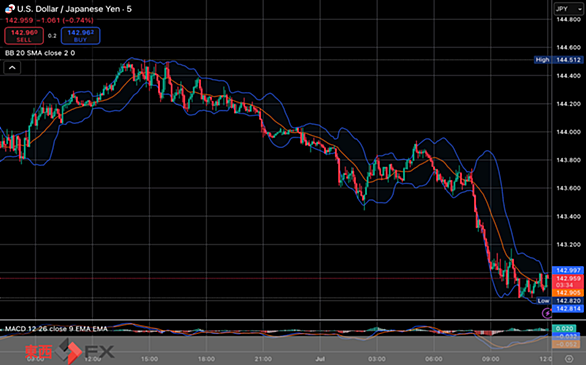
Task: Click the 東西FX watermark logo
Action: click(70, 351)
